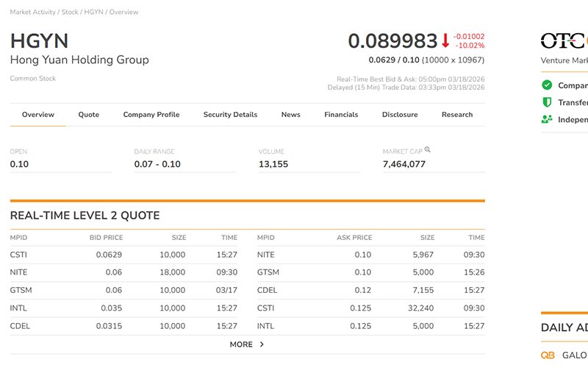Click the OTC Markets logo
Viewport: 588px width, 368px height.
564,40
